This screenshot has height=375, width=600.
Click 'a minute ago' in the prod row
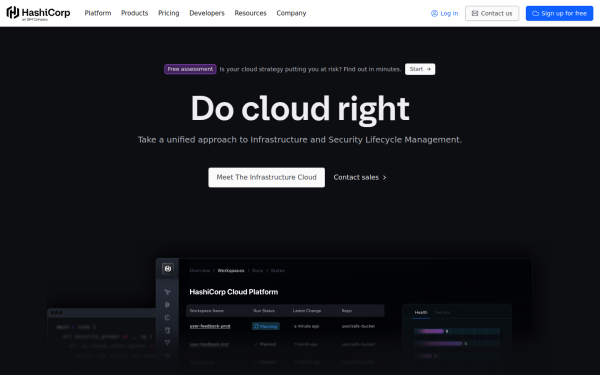(x=307, y=326)
